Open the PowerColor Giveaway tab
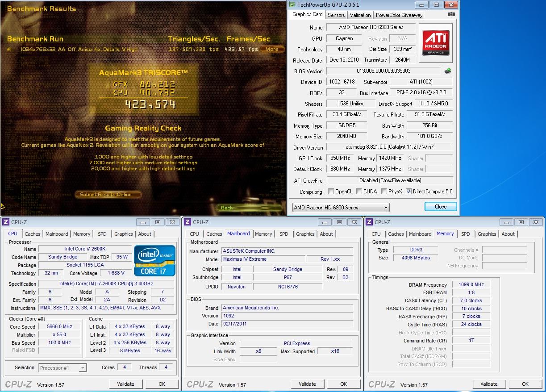The image size is (546, 392). [399, 15]
